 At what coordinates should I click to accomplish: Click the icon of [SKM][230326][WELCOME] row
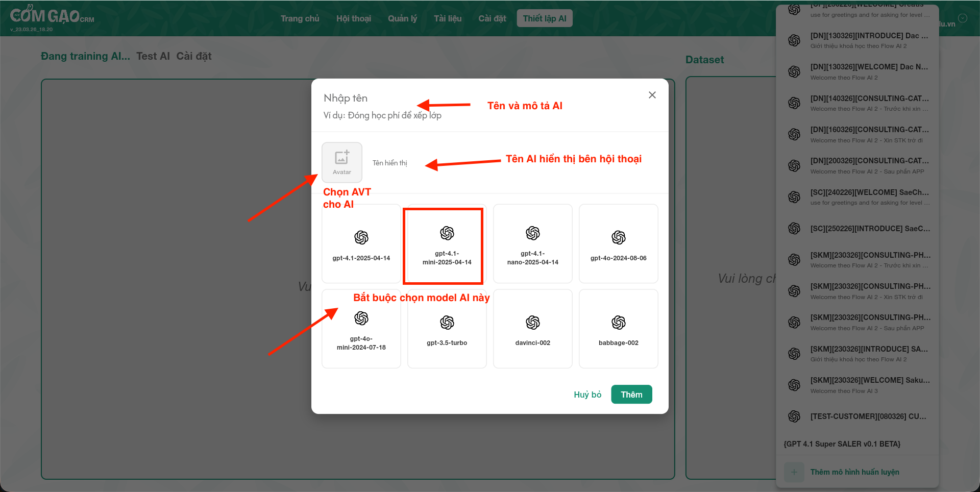(x=794, y=385)
